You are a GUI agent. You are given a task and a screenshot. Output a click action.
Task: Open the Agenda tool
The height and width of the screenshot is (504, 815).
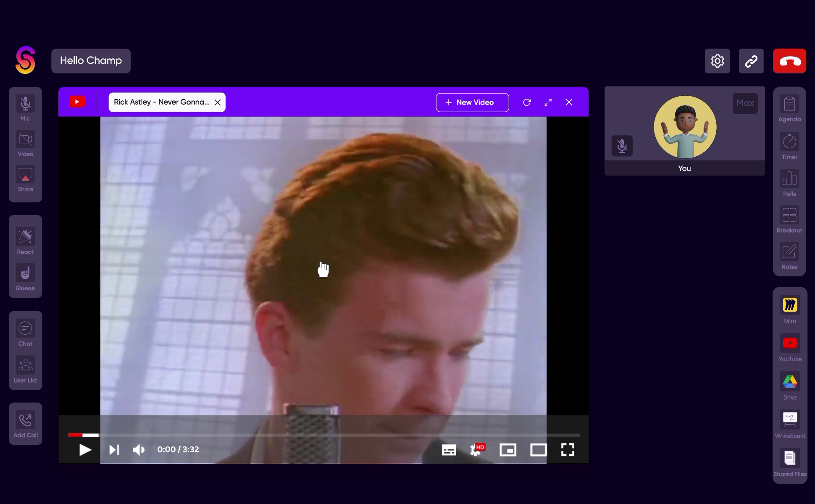click(x=789, y=109)
